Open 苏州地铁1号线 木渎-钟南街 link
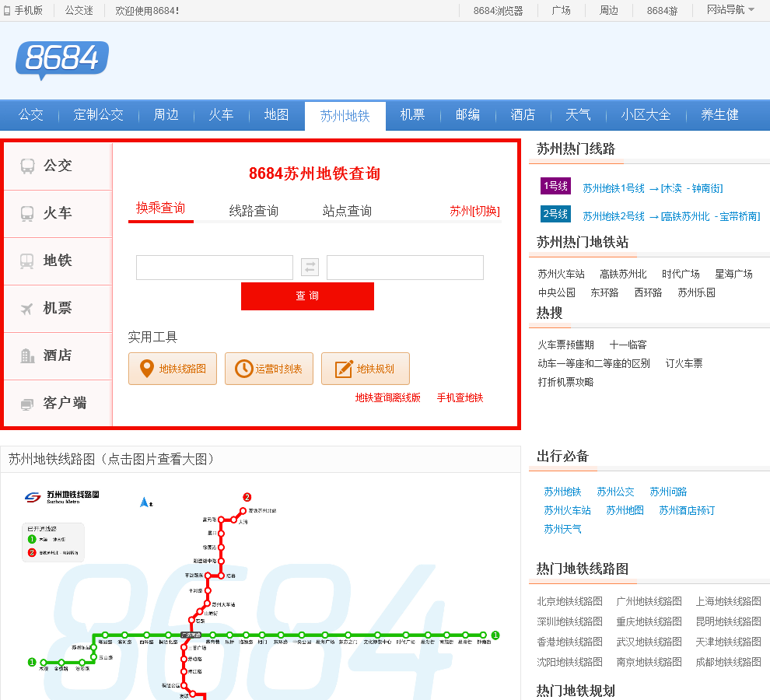Viewport: 770px width, 700px height. point(653,189)
